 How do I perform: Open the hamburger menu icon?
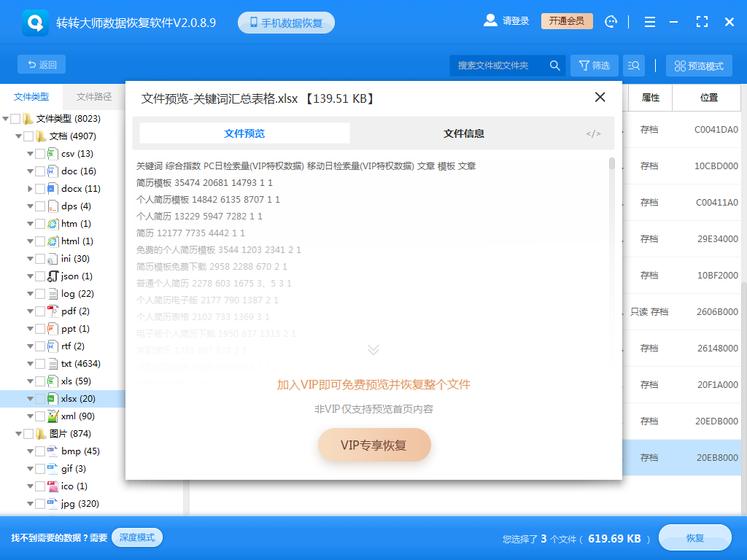tap(649, 21)
